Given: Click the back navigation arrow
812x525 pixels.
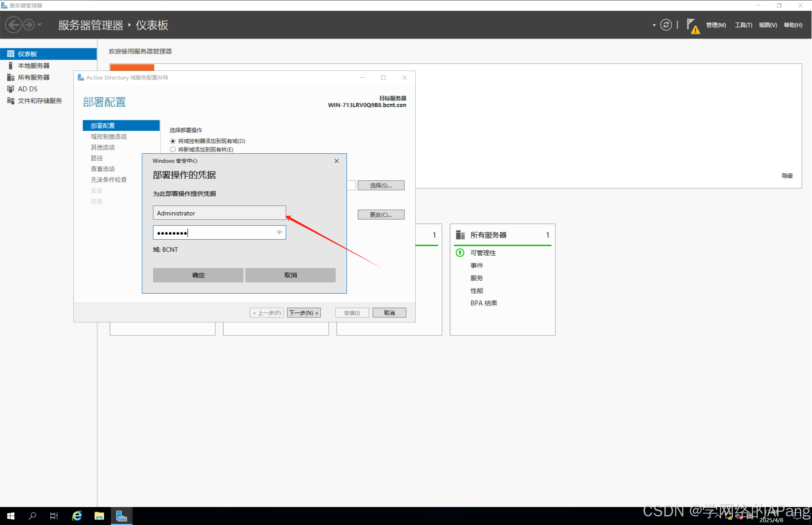Looking at the screenshot, I should tap(13, 25).
